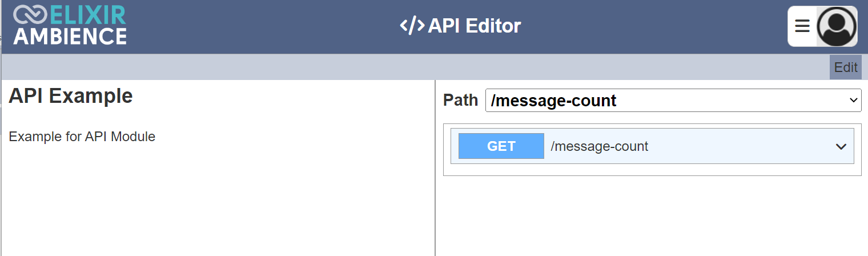Click the blue GET method badge
The height and width of the screenshot is (256, 868).
point(501,146)
